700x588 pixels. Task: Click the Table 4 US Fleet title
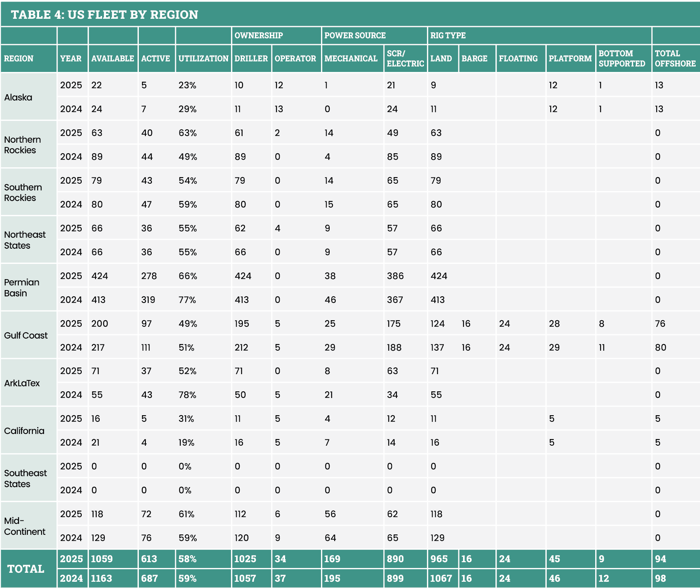(x=104, y=14)
